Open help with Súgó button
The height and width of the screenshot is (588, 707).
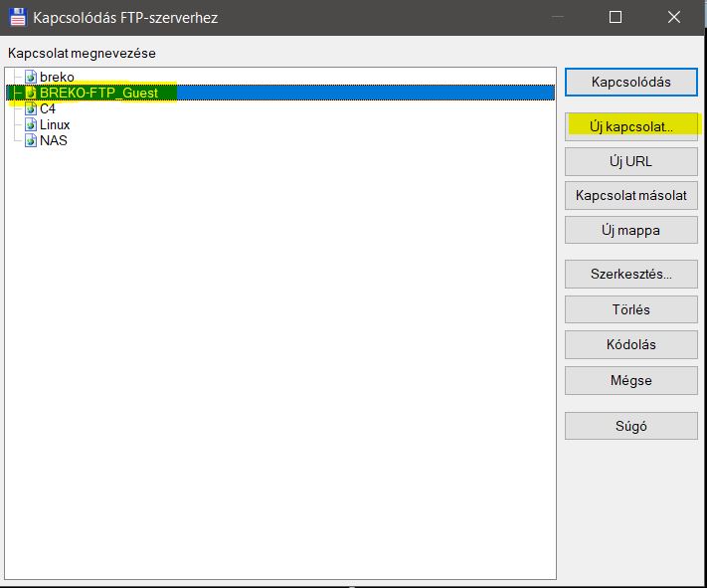pyautogui.click(x=630, y=426)
